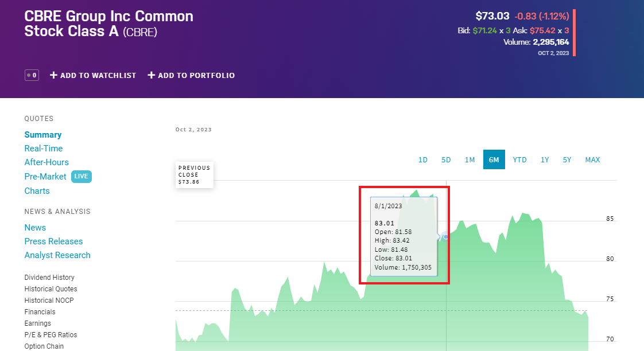The image size is (644, 351).
Task: Click the Volume 2,295,164 value
Action: [x=551, y=42]
